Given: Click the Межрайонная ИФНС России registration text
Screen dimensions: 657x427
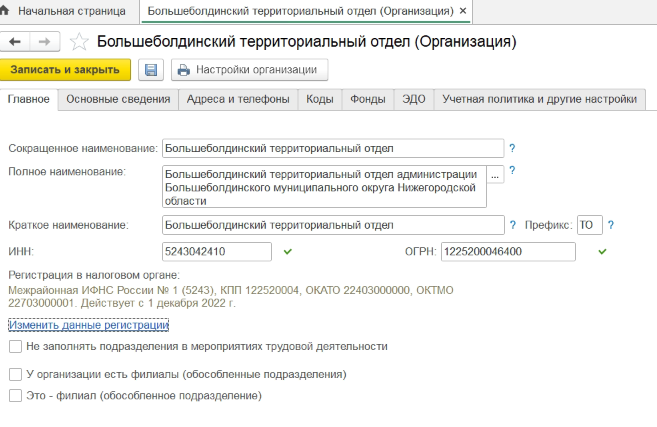Looking at the screenshot, I should [231, 296].
